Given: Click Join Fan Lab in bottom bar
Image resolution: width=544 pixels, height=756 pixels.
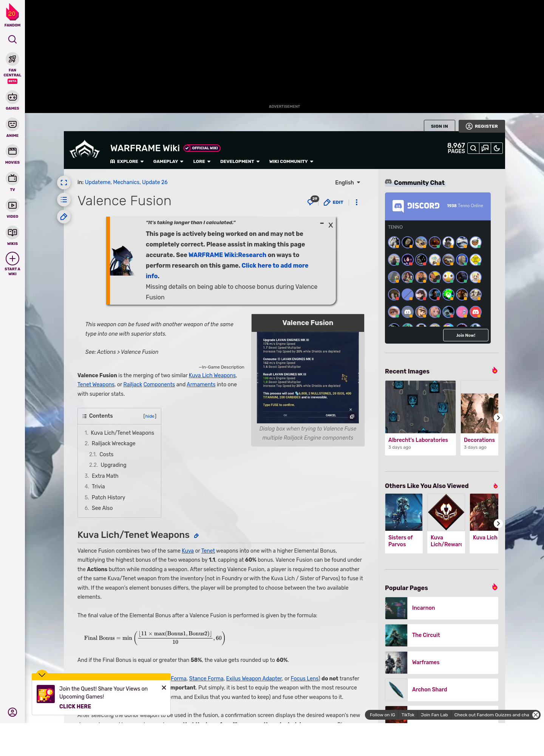Looking at the screenshot, I should pyautogui.click(x=434, y=715).
